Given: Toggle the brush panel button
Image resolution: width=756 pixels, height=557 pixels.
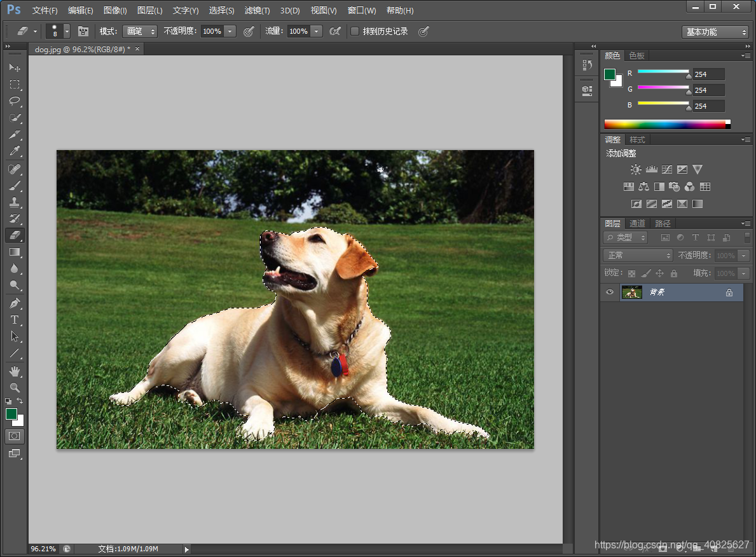Looking at the screenshot, I should [83, 31].
